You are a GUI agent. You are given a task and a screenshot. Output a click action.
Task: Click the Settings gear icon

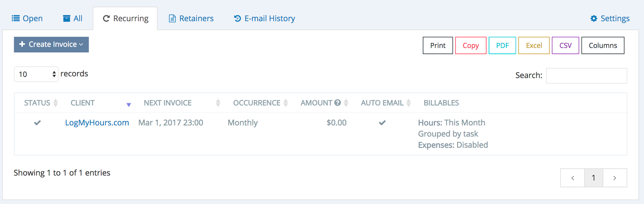coord(594,18)
